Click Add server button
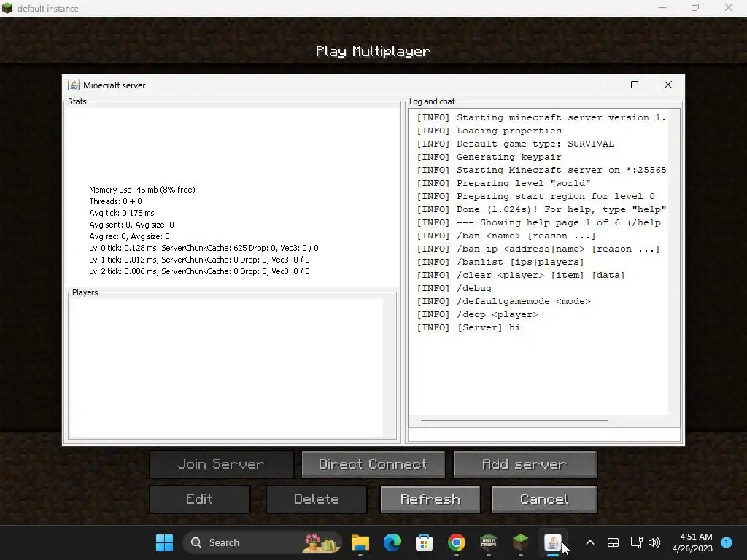The height and width of the screenshot is (560, 747). pyautogui.click(x=525, y=464)
